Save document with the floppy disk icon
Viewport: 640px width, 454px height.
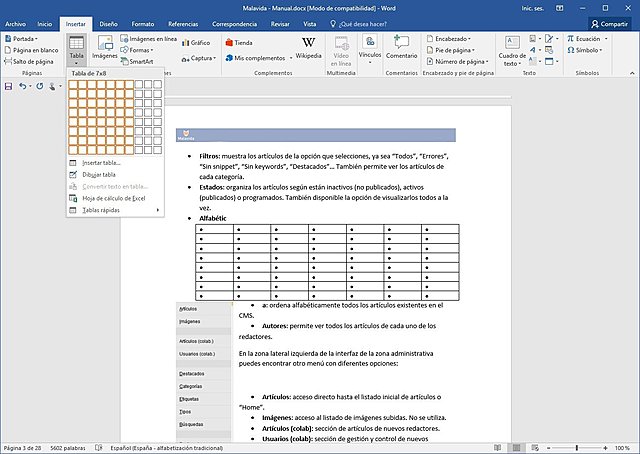tap(8, 87)
